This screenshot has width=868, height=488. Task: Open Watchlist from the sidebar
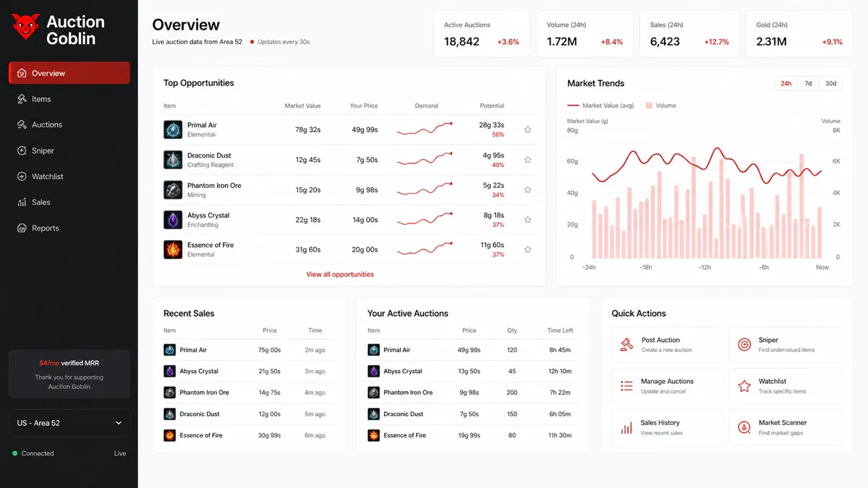[x=69, y=176]
